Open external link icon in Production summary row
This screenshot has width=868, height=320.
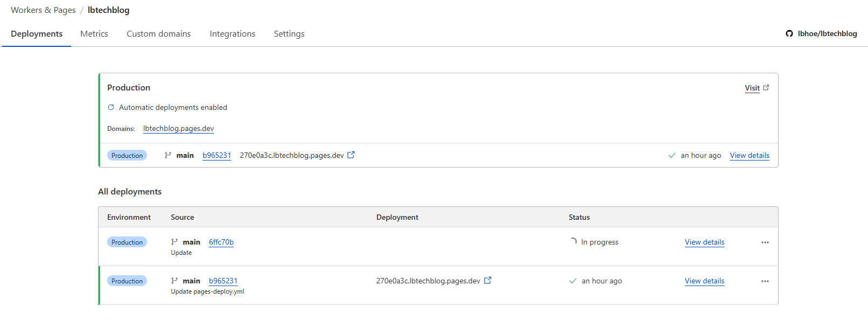click(351, 155)
